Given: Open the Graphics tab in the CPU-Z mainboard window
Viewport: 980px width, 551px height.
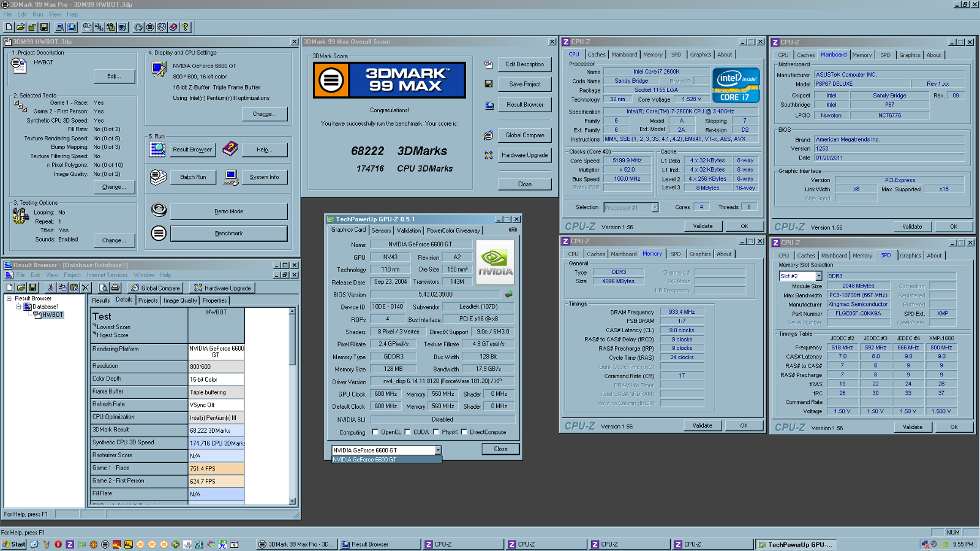Looking at the screenshot, I should click(910, 55).
